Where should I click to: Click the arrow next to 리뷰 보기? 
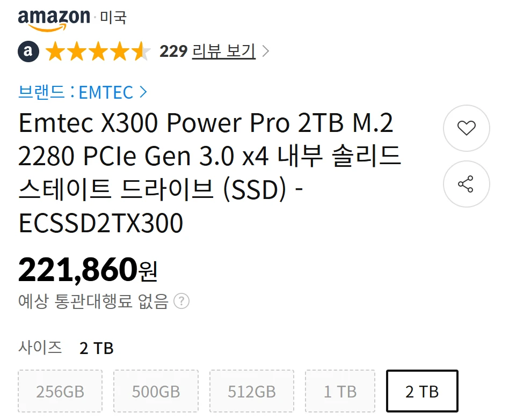click(265, 51)
